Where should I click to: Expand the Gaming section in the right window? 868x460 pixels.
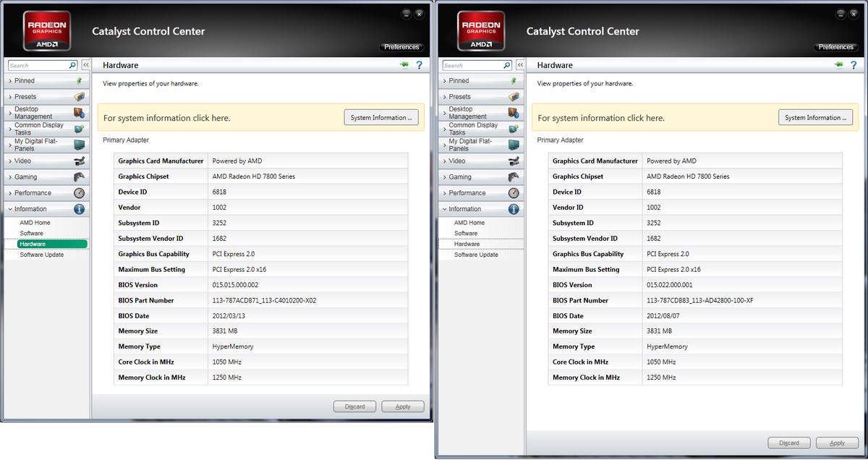point(481,176)
